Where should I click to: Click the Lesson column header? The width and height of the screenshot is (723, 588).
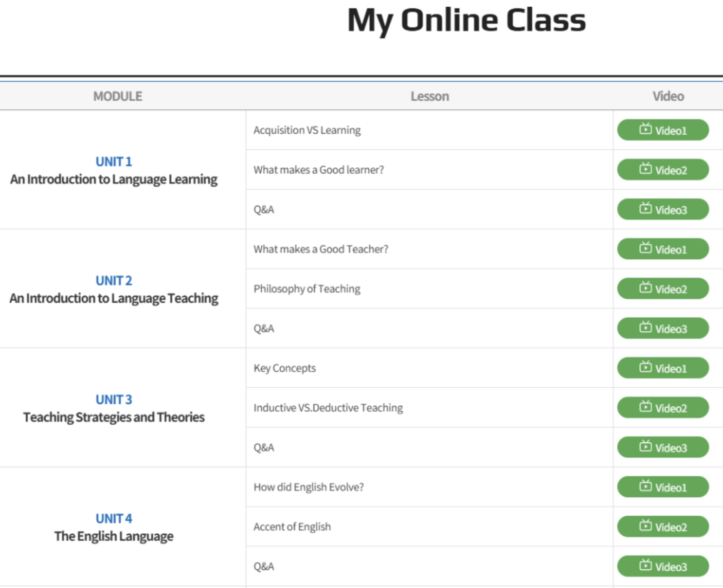430,96
